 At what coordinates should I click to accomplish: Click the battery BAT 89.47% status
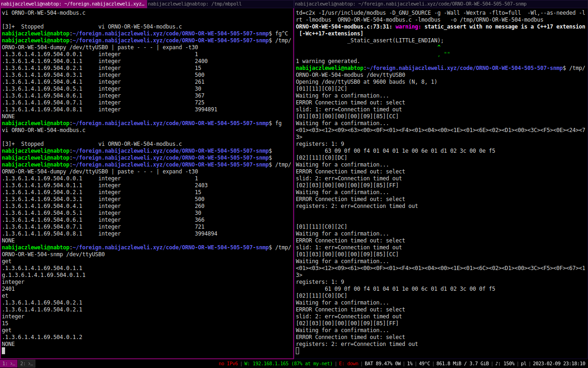pos(383,363)
